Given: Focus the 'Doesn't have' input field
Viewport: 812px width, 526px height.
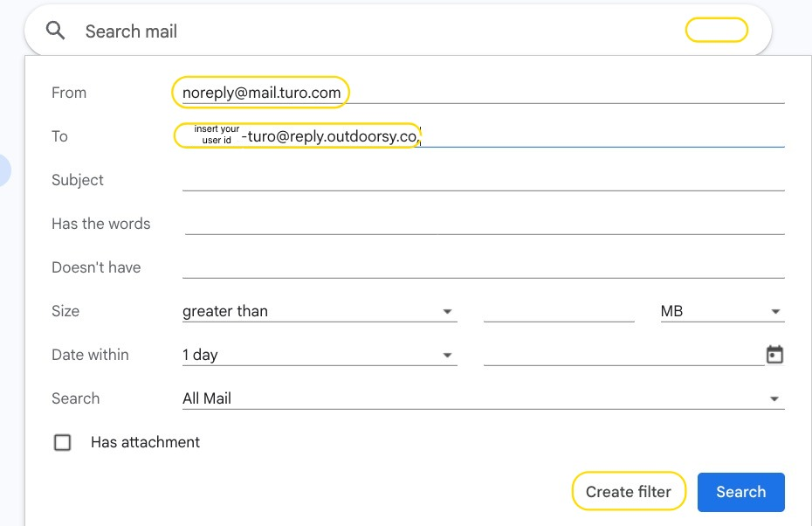Looking at the screenshot, I should tap(483, 267).
